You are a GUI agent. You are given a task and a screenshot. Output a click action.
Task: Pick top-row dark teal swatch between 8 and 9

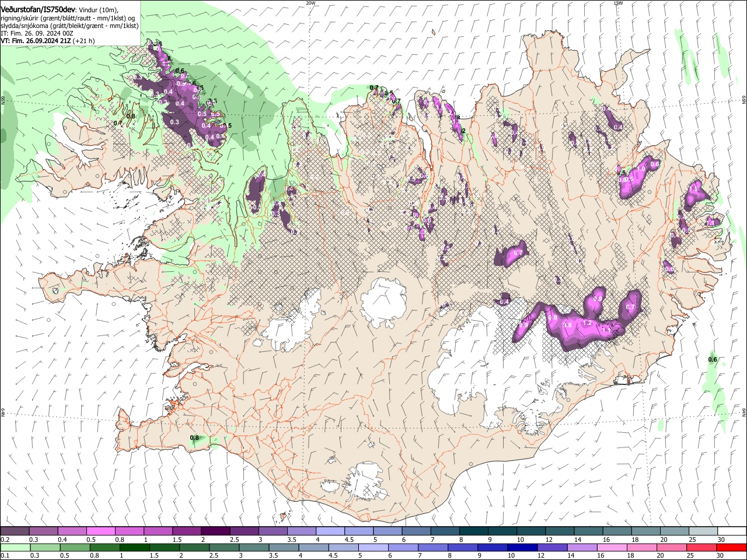tap(474, 531)
